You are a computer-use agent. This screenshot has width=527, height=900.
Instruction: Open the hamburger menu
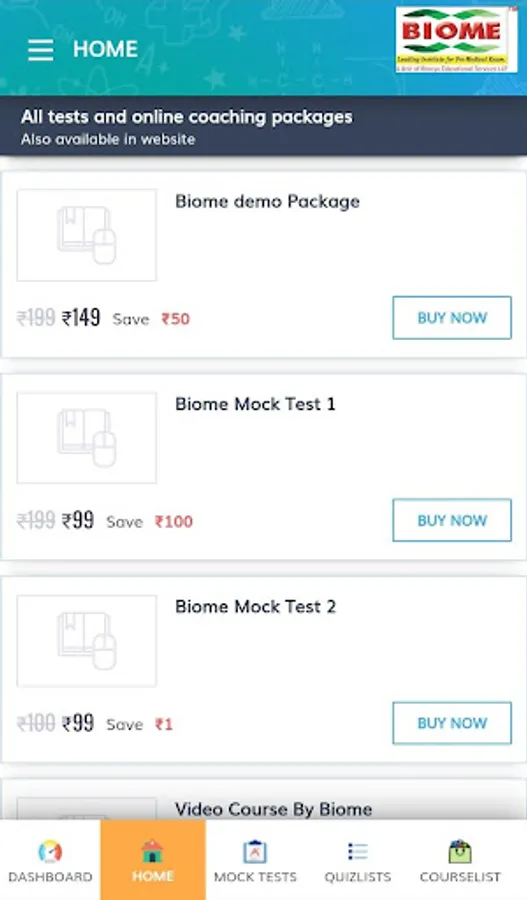40,50
